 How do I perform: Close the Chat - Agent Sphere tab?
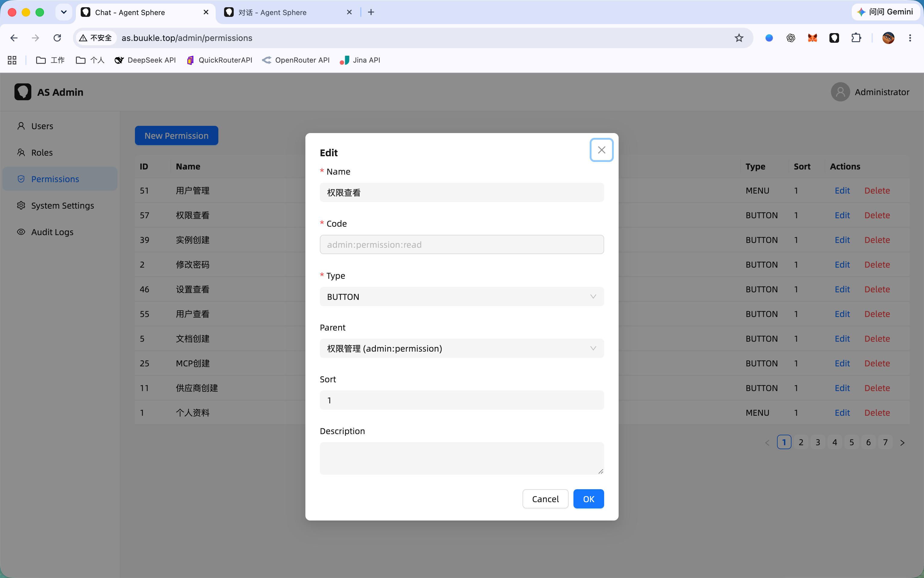[206, 12]
